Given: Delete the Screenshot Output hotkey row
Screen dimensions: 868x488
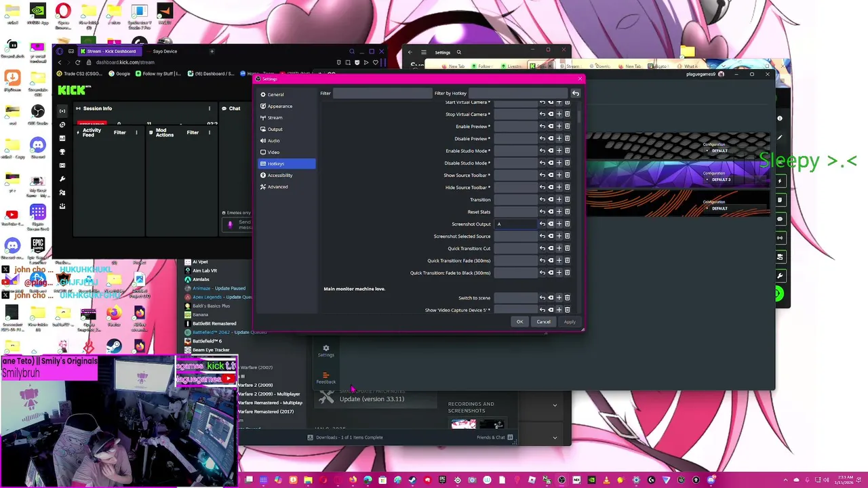Looking at the screenshot, I should coord(567,224).
